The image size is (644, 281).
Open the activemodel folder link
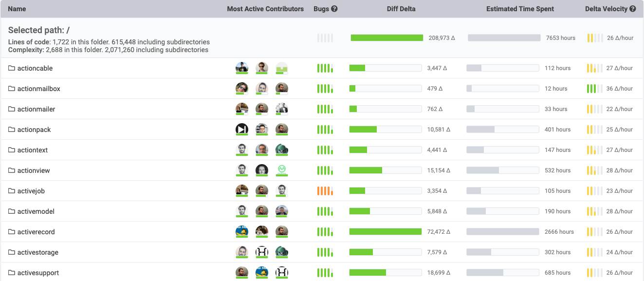36,211
